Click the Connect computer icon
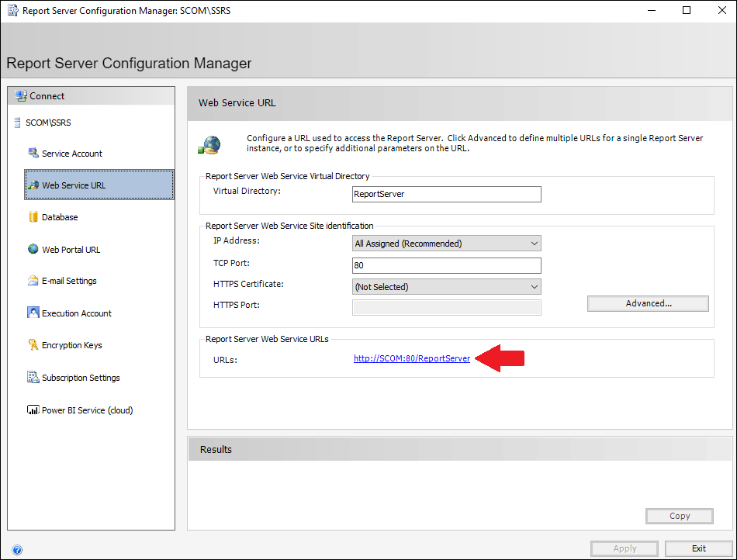The height and width of the screenshot is (560, 737). click(21, 96)
